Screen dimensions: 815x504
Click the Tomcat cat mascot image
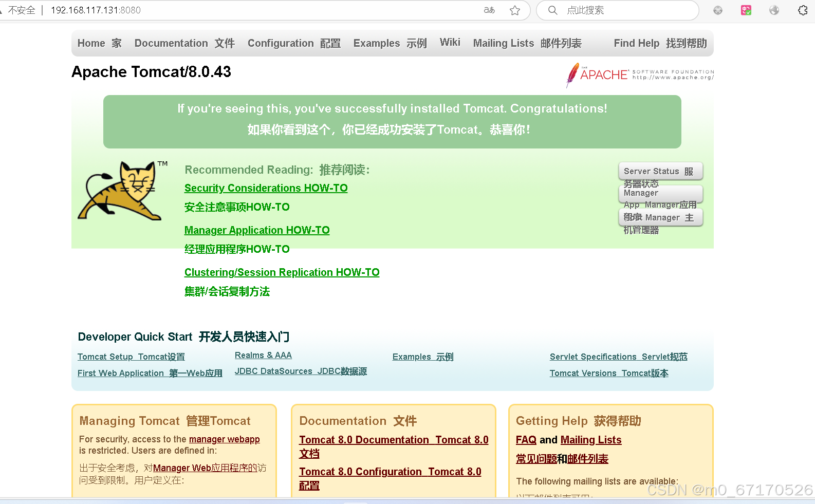123,191
